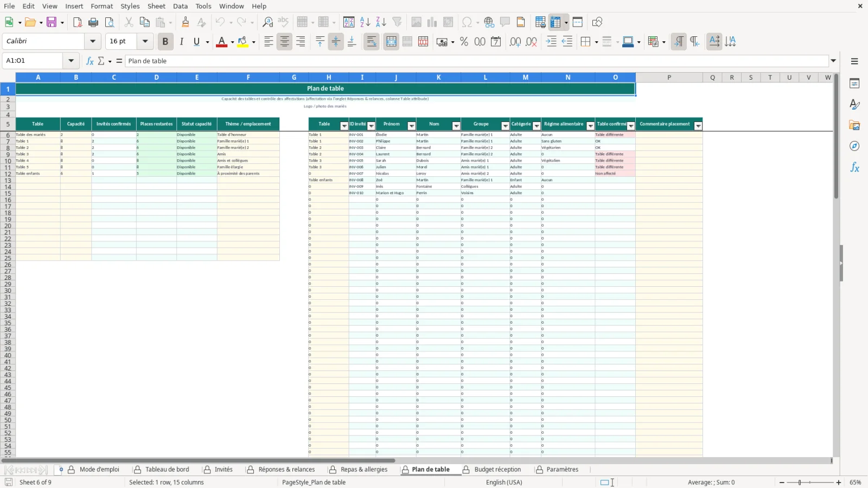The height and width of the screenshot is (488, 868).
Task: Open font color dropdown arrow
Action: click(x=232, y=42)
